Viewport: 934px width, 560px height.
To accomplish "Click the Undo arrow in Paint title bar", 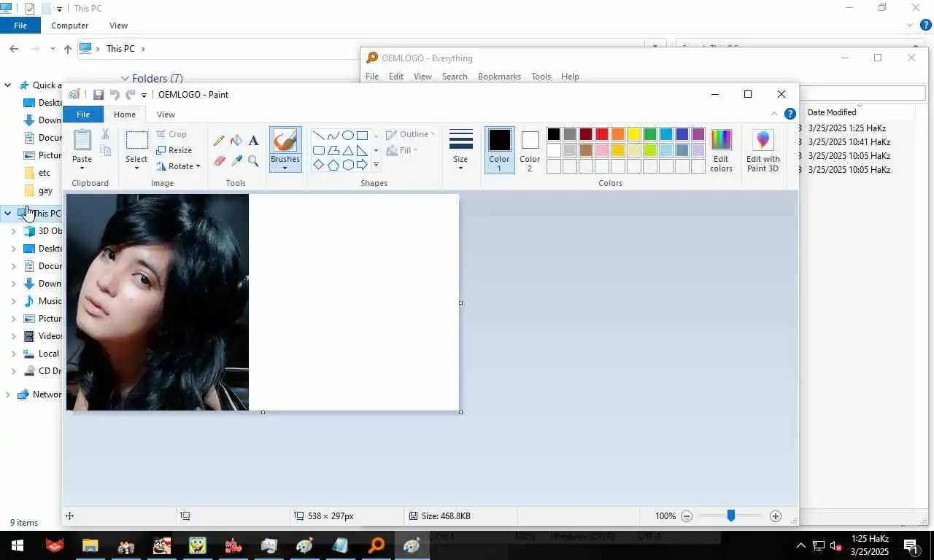I will [x=115, y=95].
